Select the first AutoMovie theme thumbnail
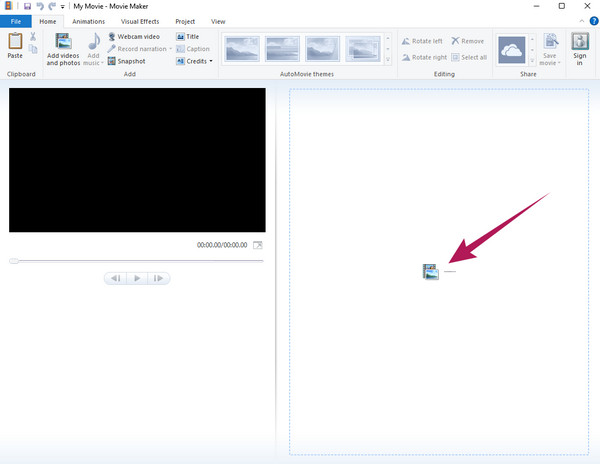600x464 pixels. [242, 49]
